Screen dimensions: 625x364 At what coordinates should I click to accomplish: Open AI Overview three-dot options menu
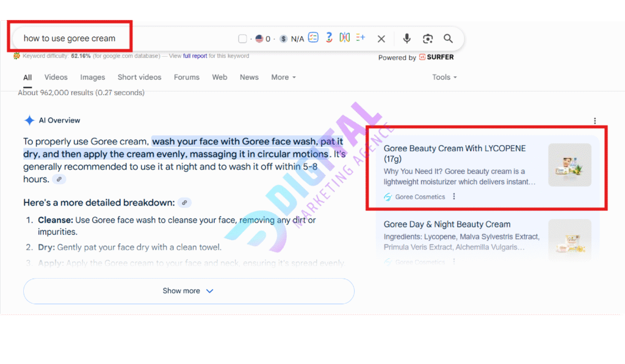(594, 121)
